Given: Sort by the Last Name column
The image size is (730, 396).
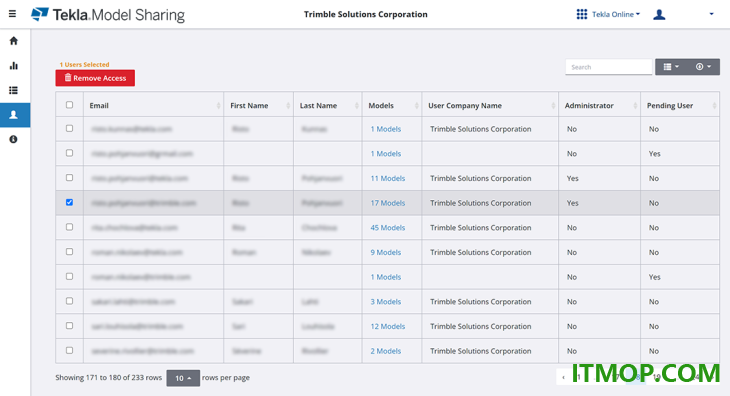Looking at the screenshot, I should [x=328, y=106].
